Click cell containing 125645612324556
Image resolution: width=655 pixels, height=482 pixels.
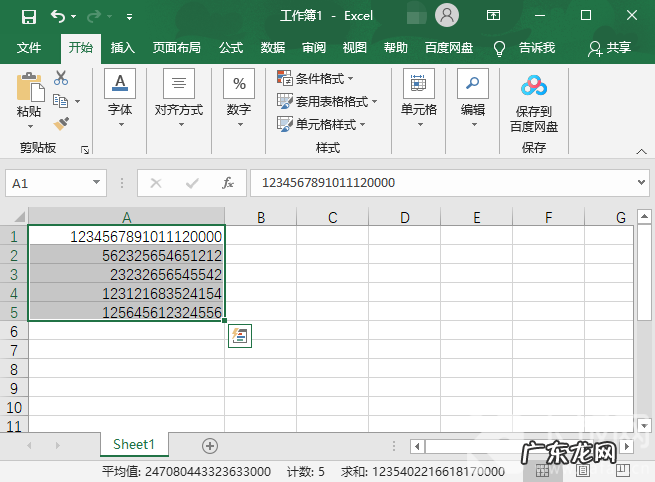pyautogui.click(x=127, y=312)
